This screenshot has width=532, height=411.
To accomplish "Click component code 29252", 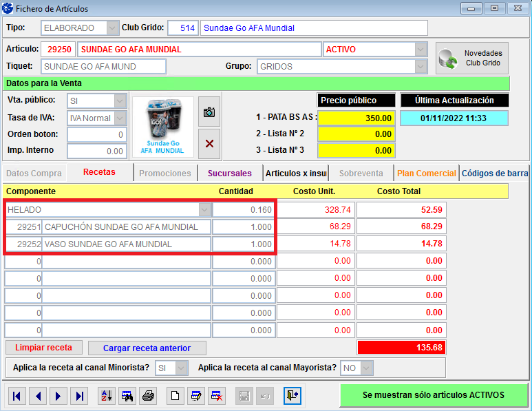I will tap(23, 244).
